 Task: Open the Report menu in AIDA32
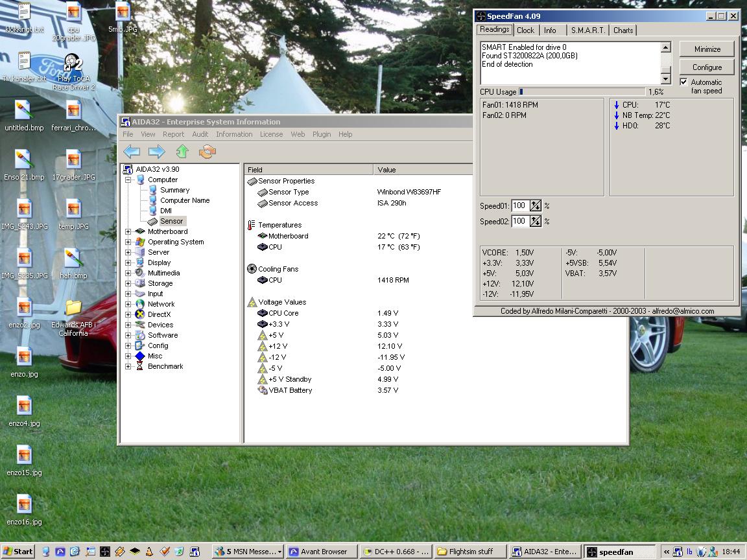tap(173, 134)
